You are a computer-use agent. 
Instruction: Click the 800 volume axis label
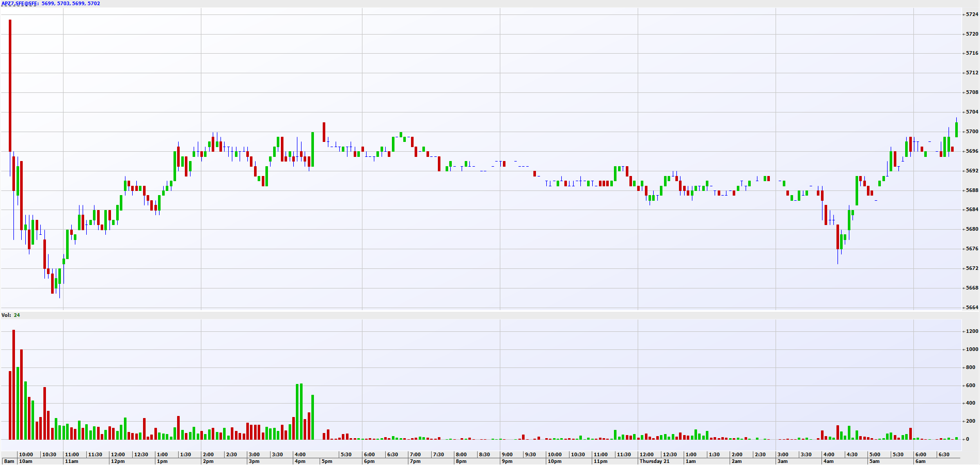tap(971, 367)
